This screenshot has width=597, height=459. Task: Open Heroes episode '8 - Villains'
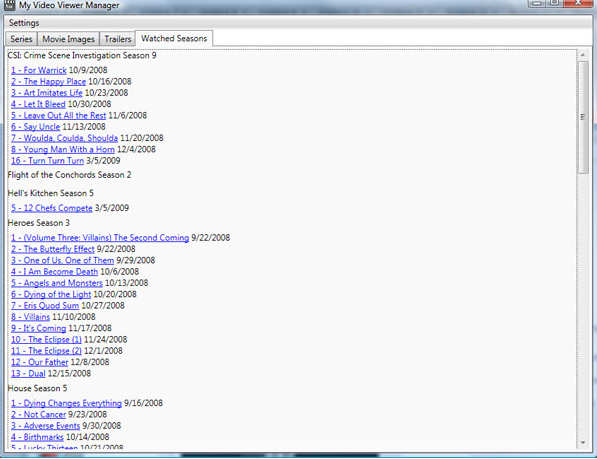pyautogui.click(x=30, y=317)
